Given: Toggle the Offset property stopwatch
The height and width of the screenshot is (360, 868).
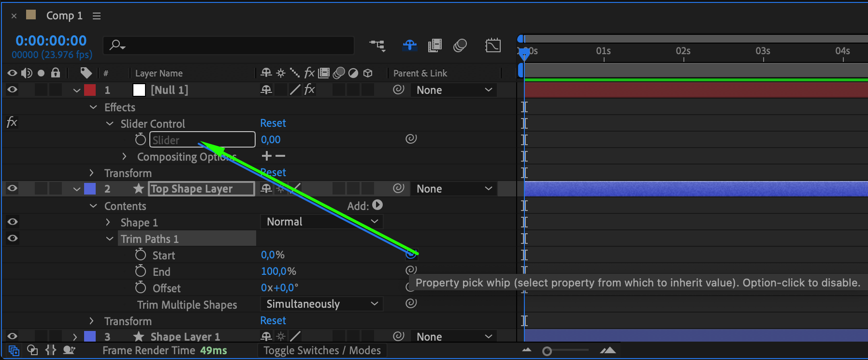Looking at the screenshot, I should (x=140, y=287).
